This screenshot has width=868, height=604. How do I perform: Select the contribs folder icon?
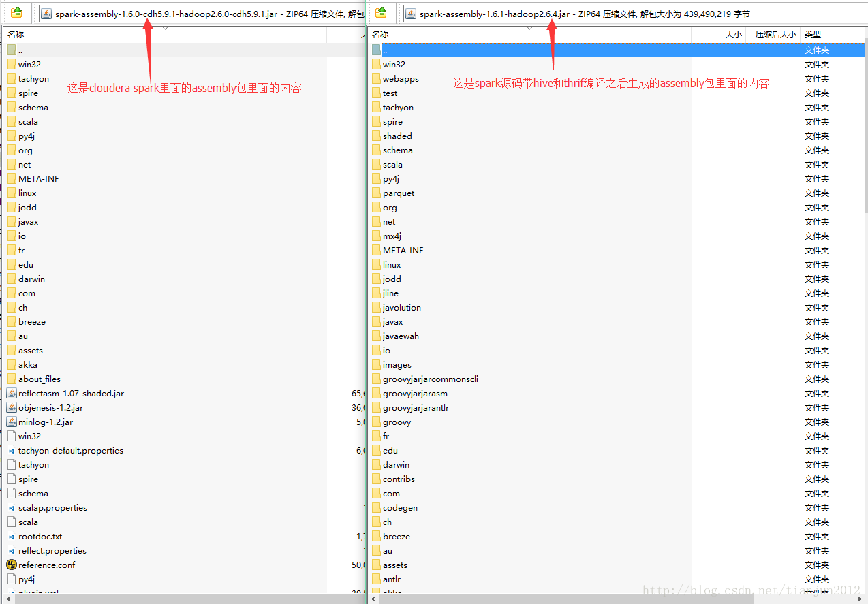tap(376, 479)
